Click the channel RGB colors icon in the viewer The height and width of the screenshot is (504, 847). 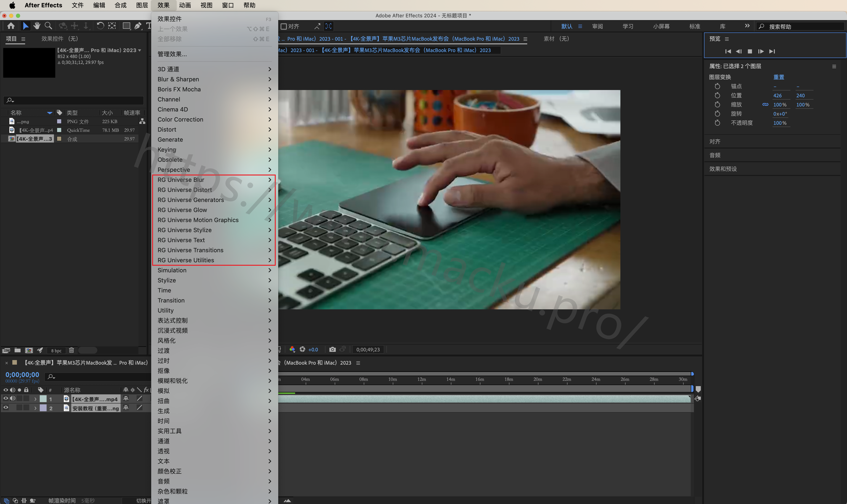[292, 350]
